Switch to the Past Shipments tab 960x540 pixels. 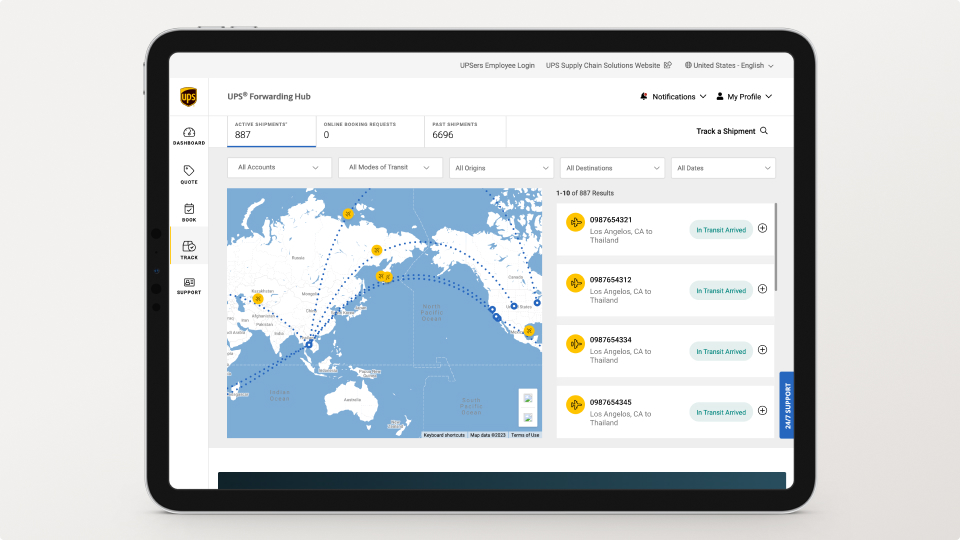[x=465, y=131]
